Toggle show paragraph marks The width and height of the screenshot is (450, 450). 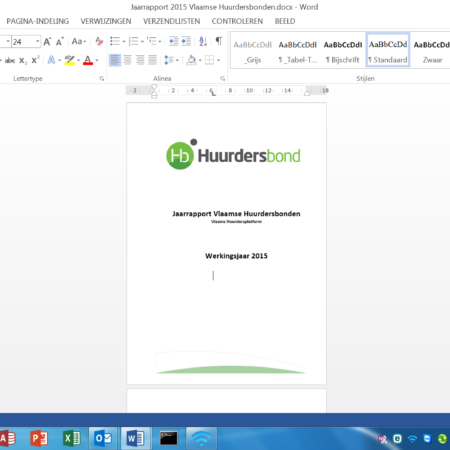[219, 41]
